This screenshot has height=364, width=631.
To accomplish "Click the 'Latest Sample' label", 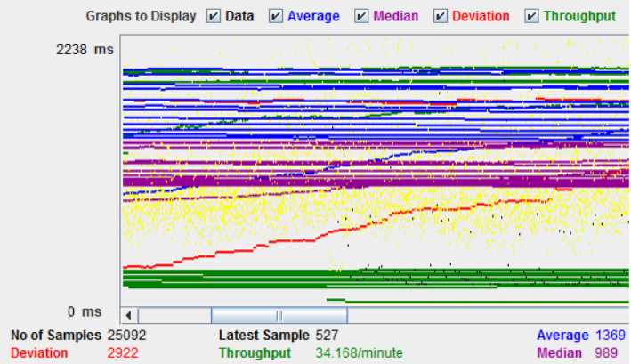I will click(264, 335).
